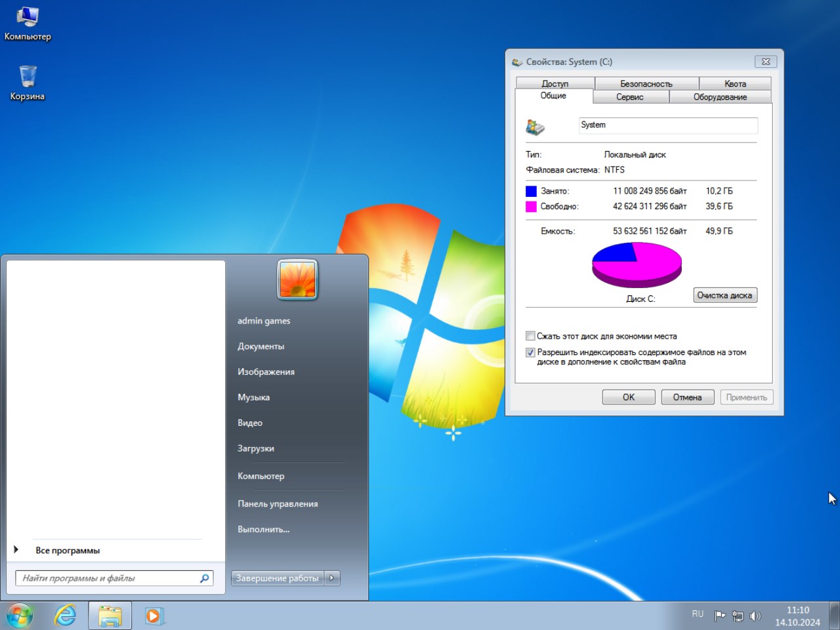Click the RU language indicator
This screenshot has height=630, width=840.
698,614
